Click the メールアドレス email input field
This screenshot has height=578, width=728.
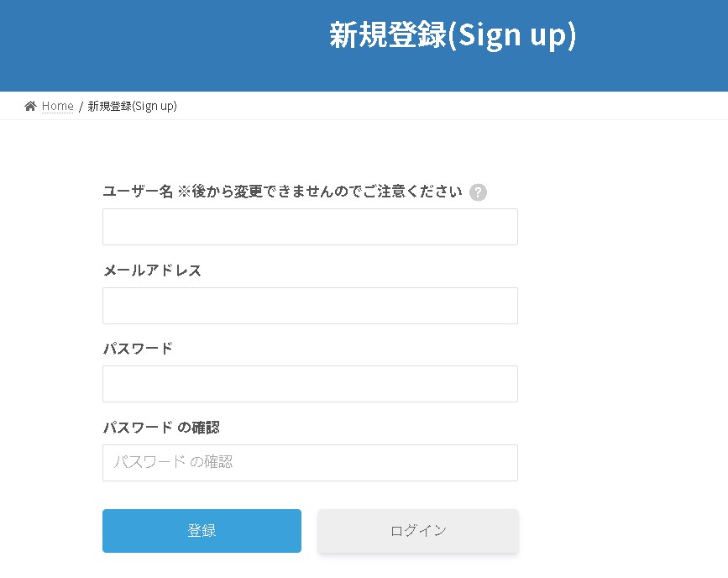[310, 305]
